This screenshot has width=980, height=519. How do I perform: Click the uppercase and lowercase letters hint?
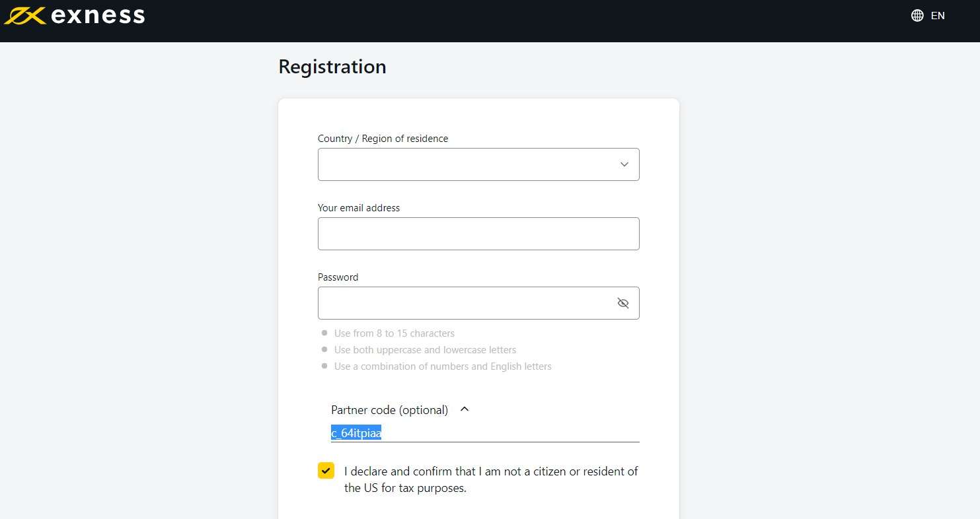425,350
